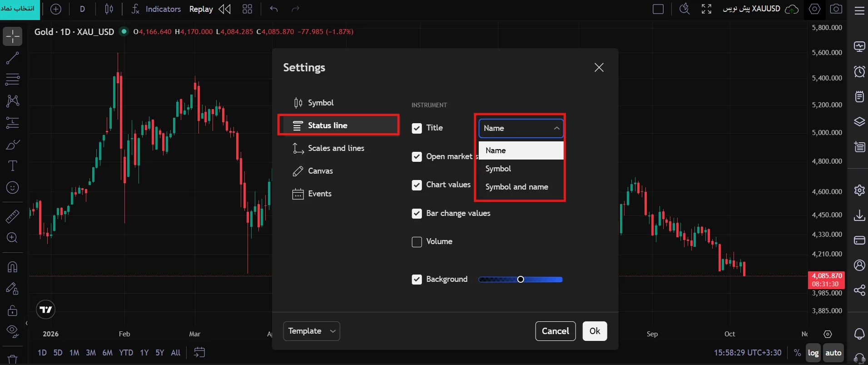Click the Ok button
The image size is (868, 365).
[x=595, y=331]
